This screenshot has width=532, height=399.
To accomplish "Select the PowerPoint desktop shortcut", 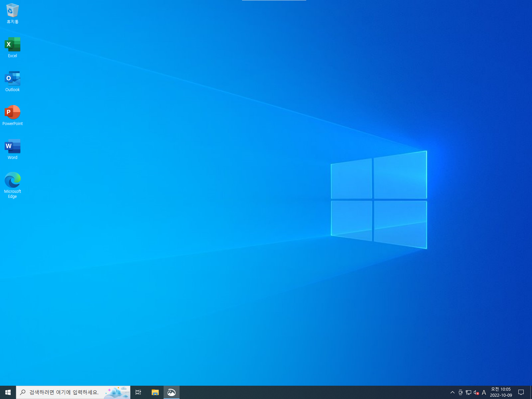I will coord(13,115).
